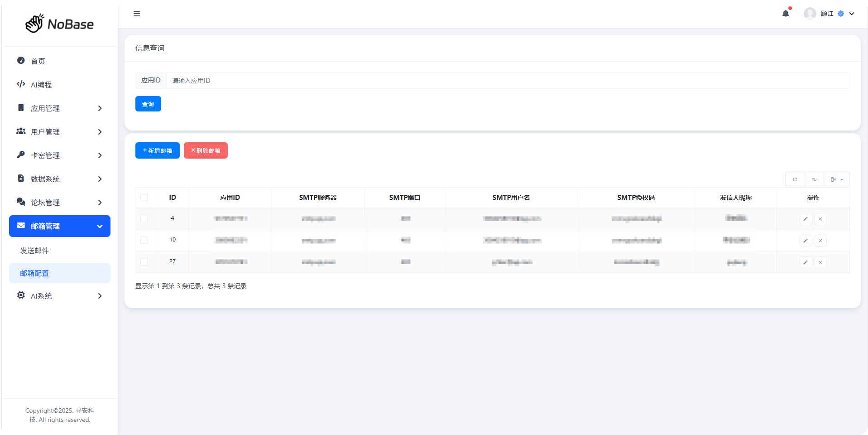The width and height of the screenshot is (868, 435).
Task: Click the NoBase logo
Action: pyautogui.click(x=60, y=24)
